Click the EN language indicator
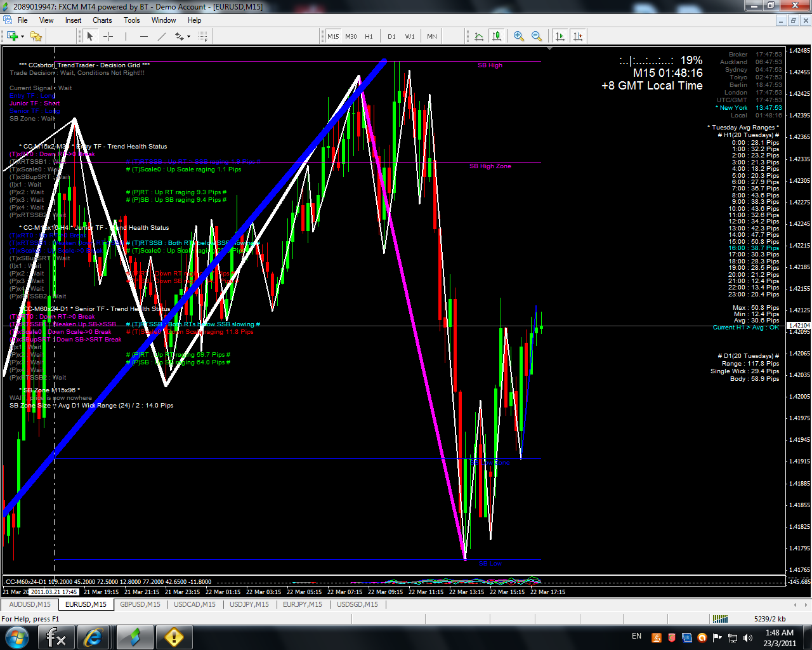Image resolution: width=812 pixels, height=650 pixels. (x=636, y=636)
